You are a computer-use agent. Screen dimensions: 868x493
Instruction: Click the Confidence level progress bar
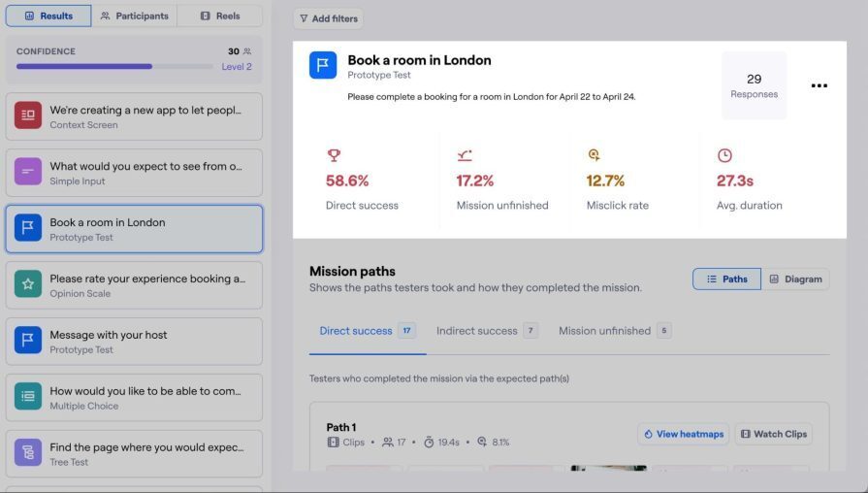[x=114, y=67]
